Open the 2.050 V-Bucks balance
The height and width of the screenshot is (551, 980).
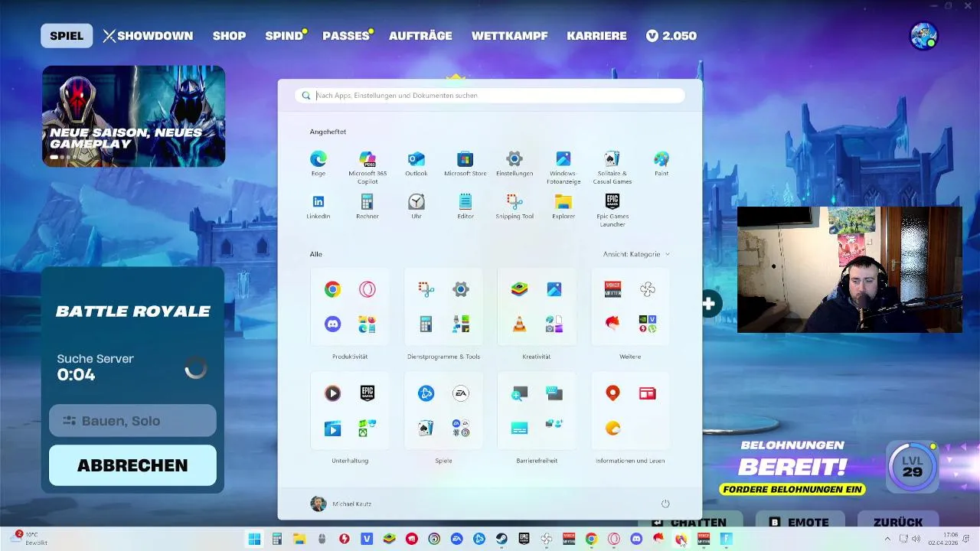tap(671, 36)
